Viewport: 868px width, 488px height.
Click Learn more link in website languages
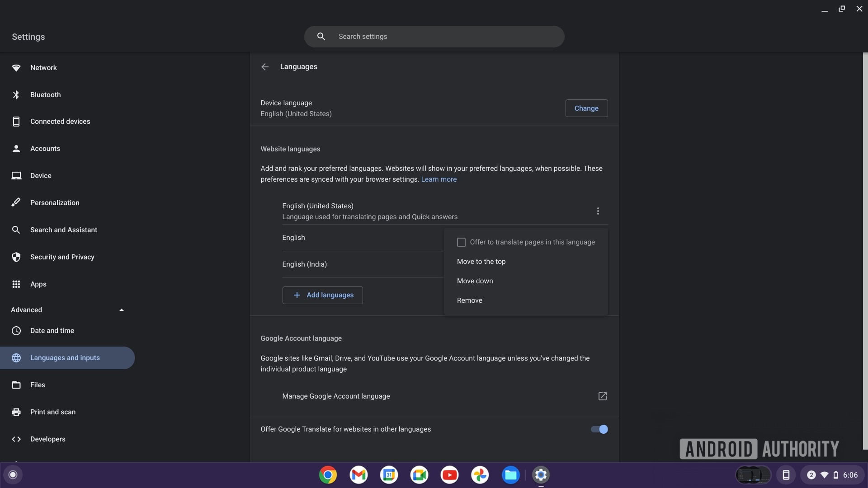coord(439,179)
